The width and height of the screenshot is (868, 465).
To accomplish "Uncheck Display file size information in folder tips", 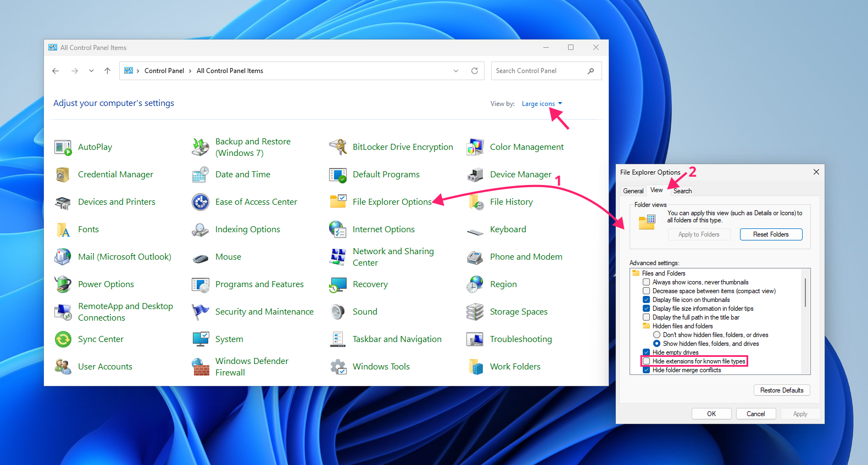I will click(x=647, y=309).
